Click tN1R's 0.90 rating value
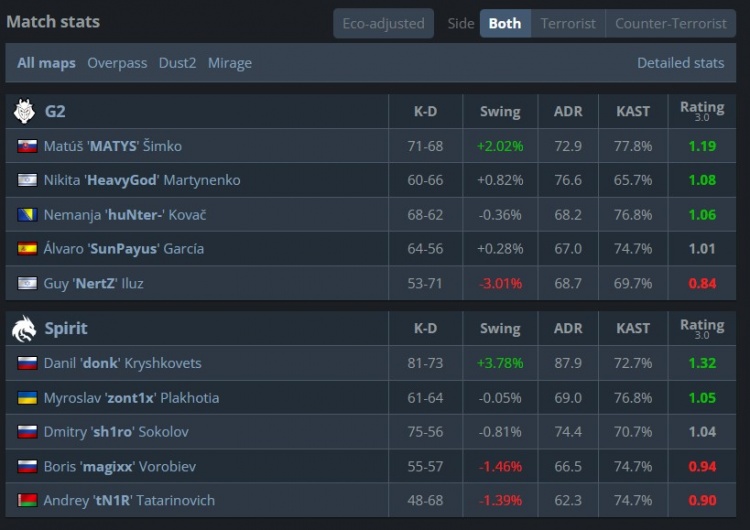 point(702,500)
